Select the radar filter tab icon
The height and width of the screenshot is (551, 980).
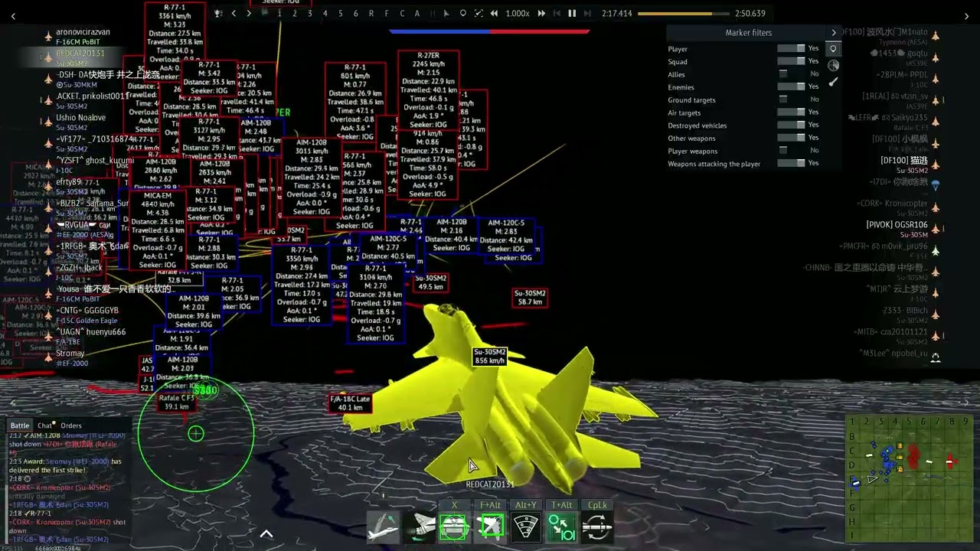[x=833, y=65]
